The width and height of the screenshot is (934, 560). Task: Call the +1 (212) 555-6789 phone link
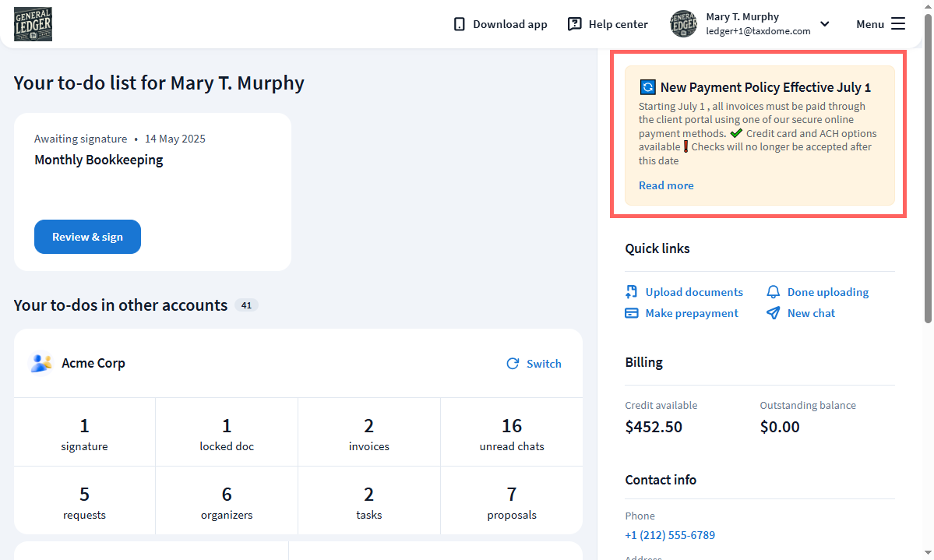[x=670, y=535]
